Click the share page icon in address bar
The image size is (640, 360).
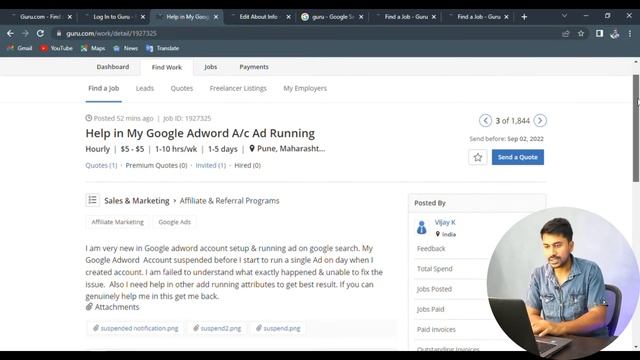pyautogui.click(x=566, y=33)
